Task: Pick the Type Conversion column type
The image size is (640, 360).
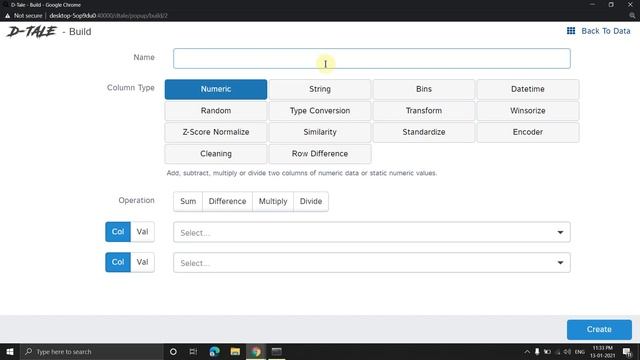Action: point(320,111)
